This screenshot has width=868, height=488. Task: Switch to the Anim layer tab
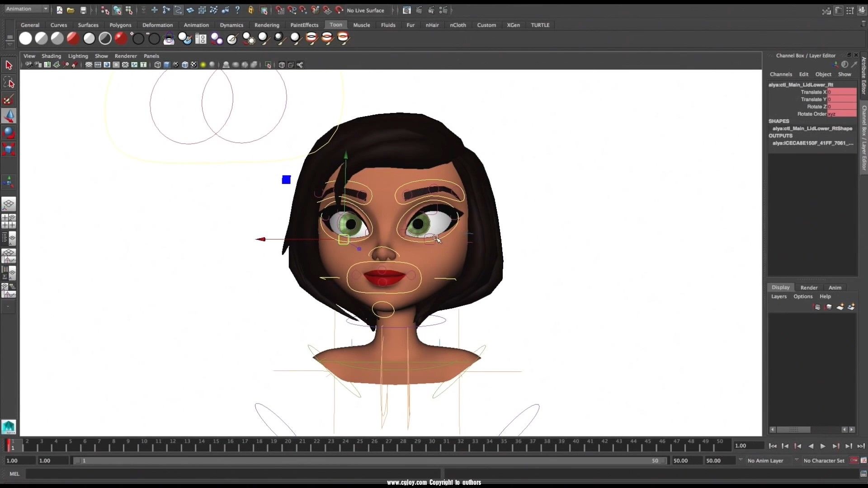(x=835, y=287)
